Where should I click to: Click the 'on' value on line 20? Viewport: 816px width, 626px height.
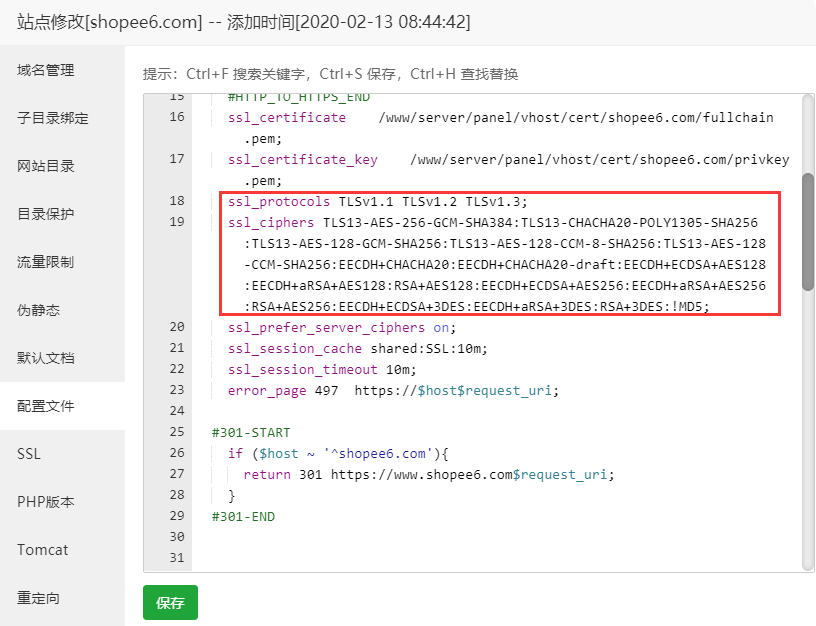point(441,328)
